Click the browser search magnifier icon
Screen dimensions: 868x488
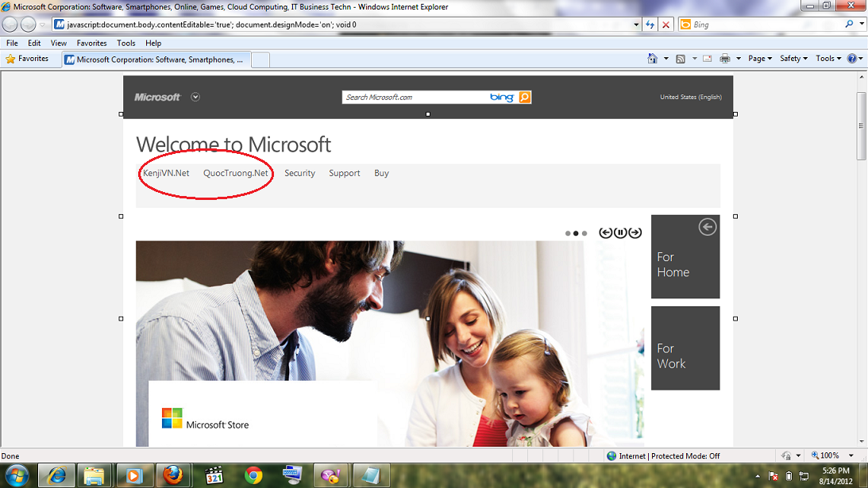click(849, 24)
